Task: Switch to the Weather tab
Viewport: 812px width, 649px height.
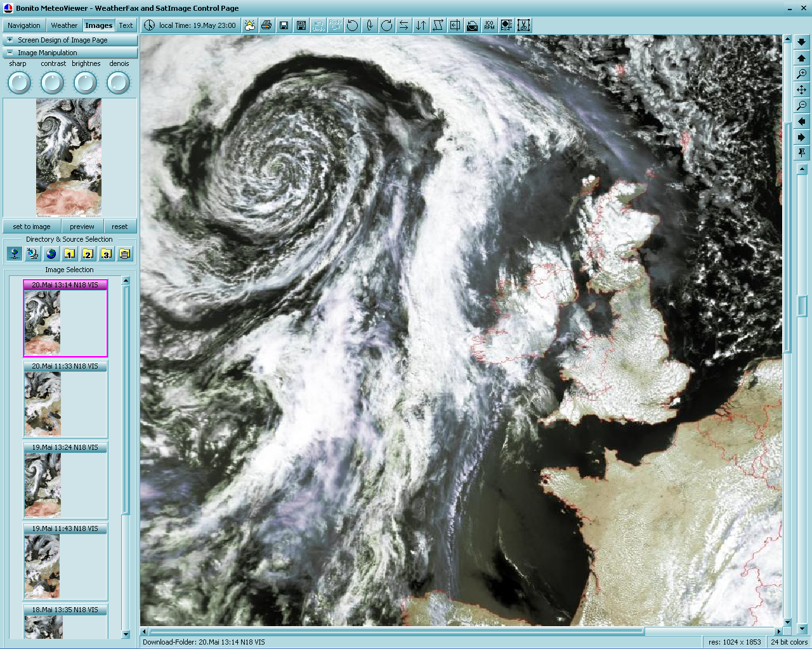Action: (x=64, y=25)
